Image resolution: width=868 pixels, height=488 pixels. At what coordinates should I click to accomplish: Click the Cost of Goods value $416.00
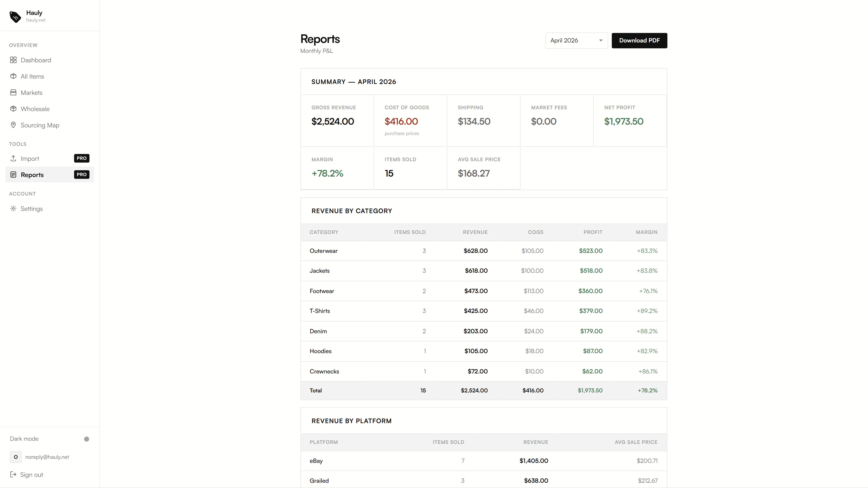(x=401, y=122)
